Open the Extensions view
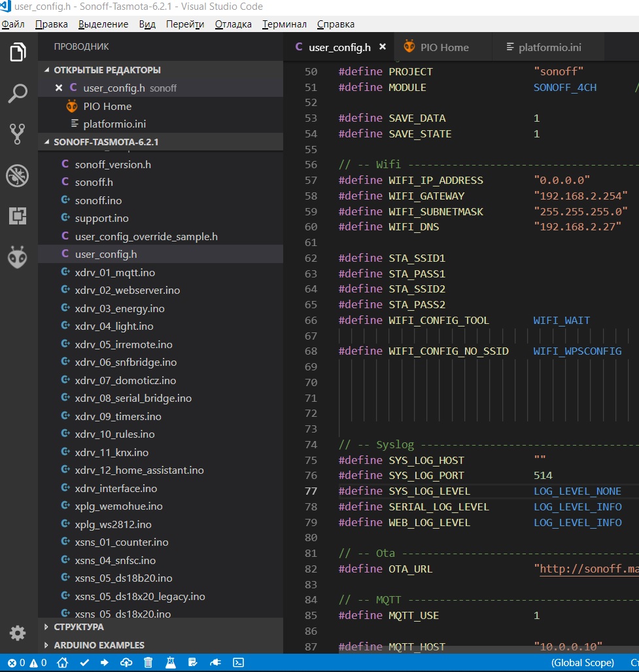This screenshot has height=672, width=639. [17, 216]
